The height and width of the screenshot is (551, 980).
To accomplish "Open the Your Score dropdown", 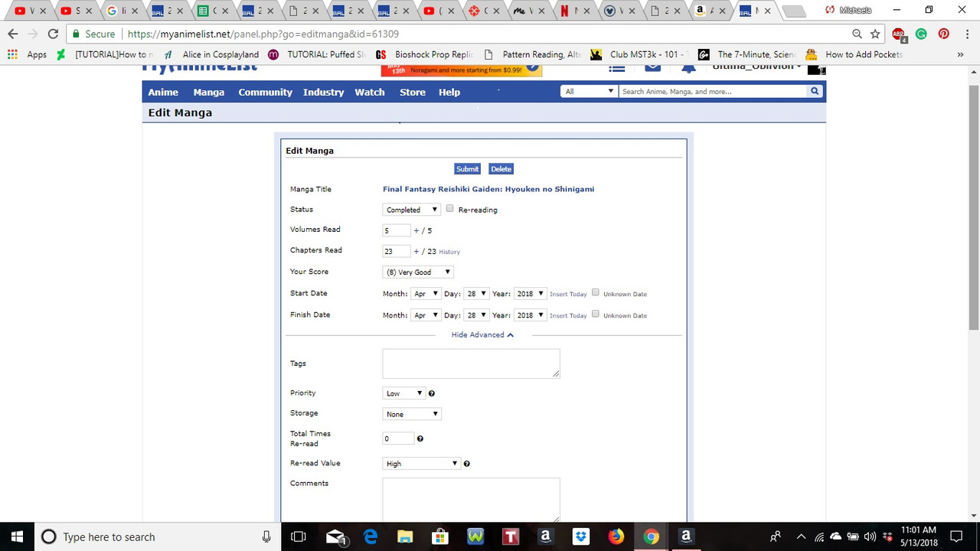I will click(x=418, y=272).
